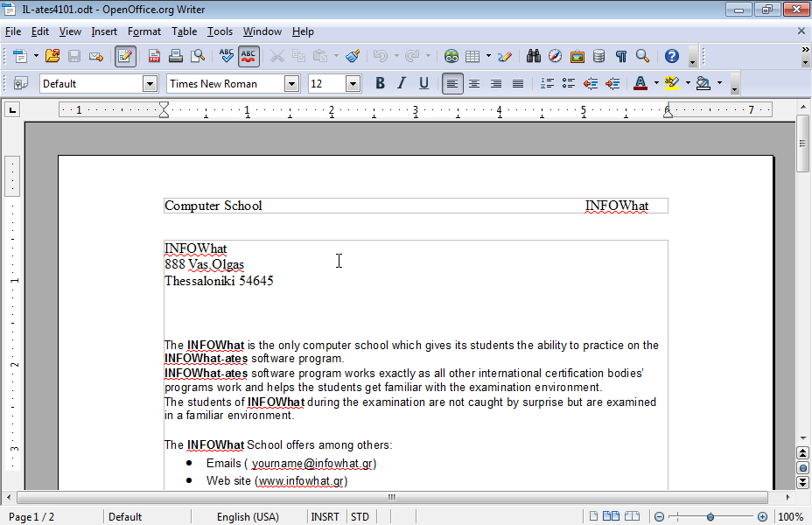Click the 100% zoom percentage
812x525 pixels.
(x=791, y=517)
